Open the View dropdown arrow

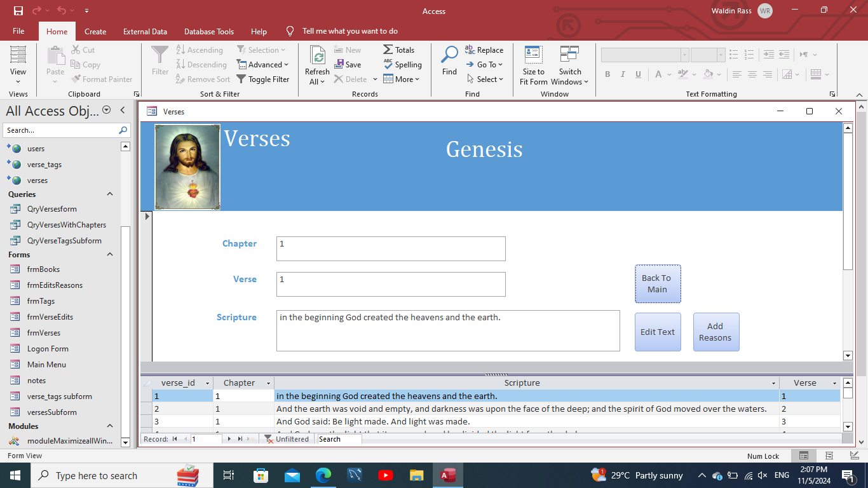coord(18,81)
